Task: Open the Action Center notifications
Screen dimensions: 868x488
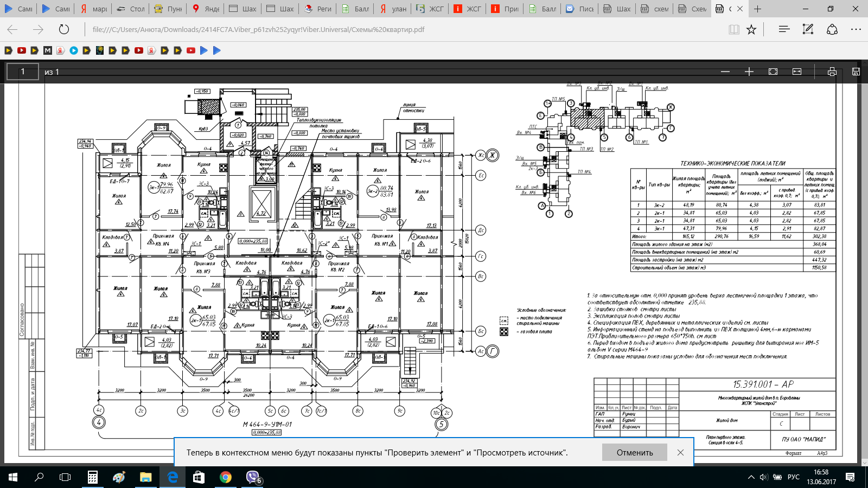Action: tap(850, 477)
